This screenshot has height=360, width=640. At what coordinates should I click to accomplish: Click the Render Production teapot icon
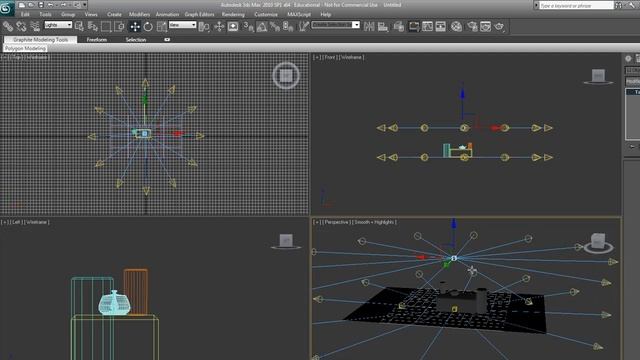click(499, 27)
